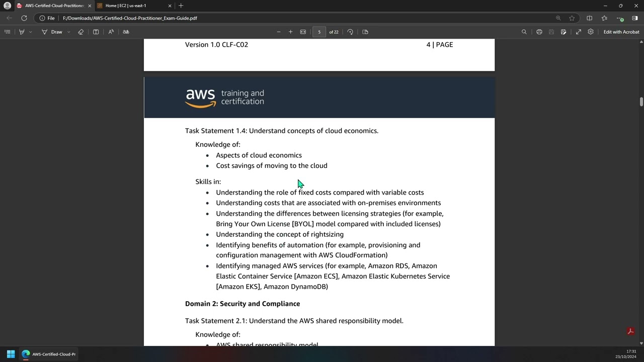Click the 4 | PAGE footer text
The image size is (644, 362).
440,45
